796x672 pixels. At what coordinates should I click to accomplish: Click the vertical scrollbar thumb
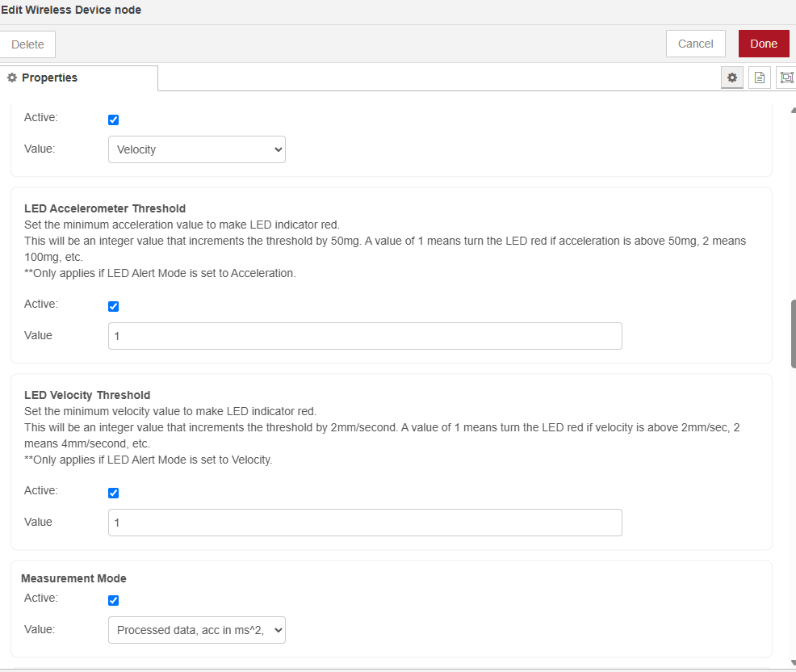point(793,334)
